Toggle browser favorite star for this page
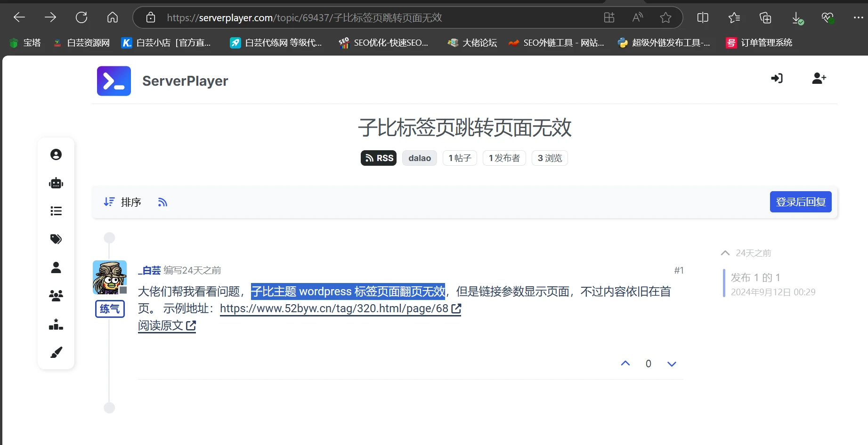 tap(665, 18)
